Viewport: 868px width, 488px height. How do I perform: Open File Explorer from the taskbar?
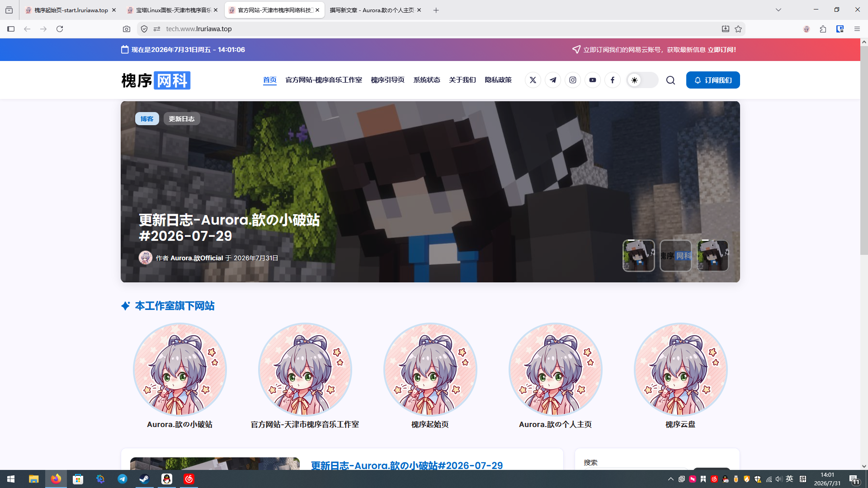tap(34, 479)
